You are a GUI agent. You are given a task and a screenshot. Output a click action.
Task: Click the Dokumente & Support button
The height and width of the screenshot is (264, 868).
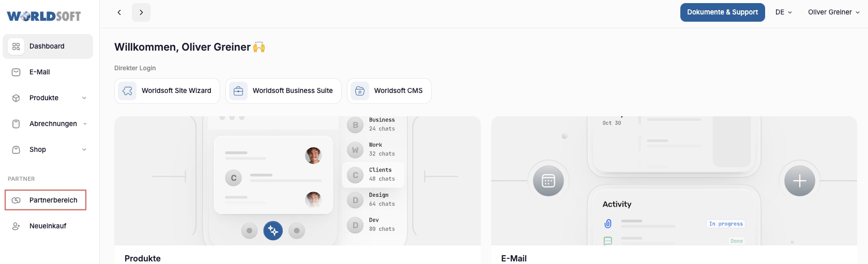tap(722, 12)
